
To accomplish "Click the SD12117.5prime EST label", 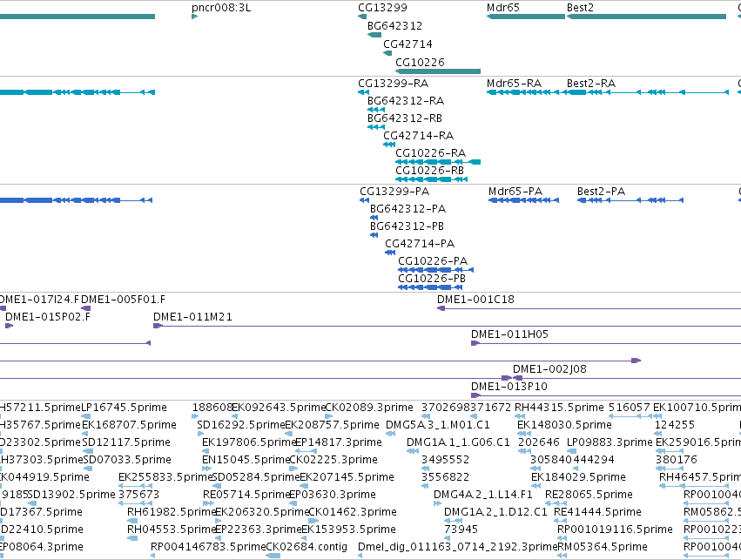I will pos(126,442).
